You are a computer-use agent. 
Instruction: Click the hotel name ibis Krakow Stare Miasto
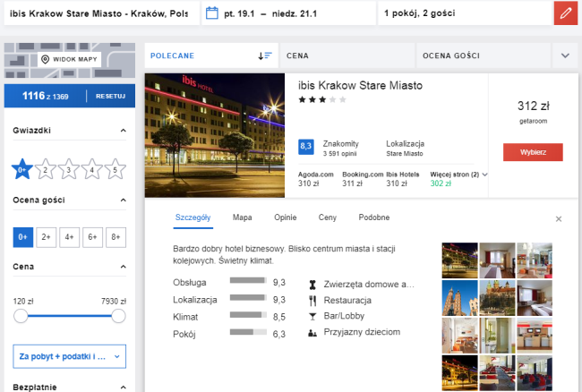pos(360,86)
